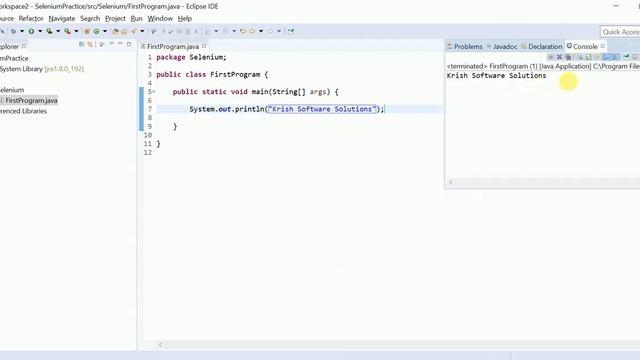Close the Console view tab

pos(603,46)
